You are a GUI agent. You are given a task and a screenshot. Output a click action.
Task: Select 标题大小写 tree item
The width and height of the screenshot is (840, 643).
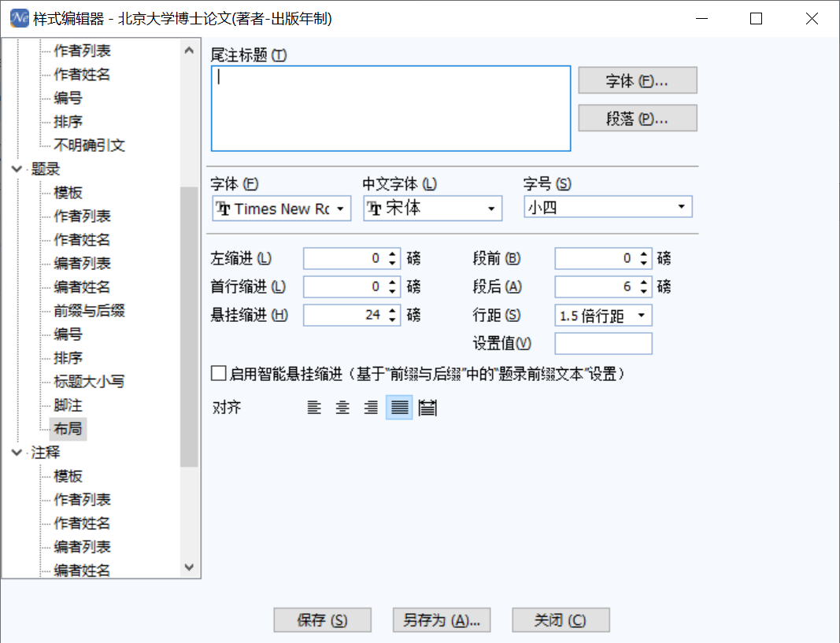90,382
